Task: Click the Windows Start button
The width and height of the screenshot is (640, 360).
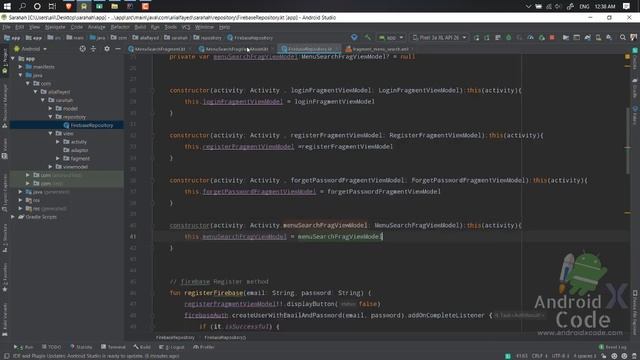Action: 7,6
